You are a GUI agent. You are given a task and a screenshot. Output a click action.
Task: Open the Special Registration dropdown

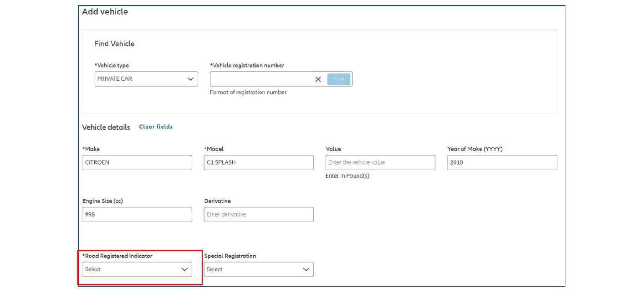(x=259, y=269)
